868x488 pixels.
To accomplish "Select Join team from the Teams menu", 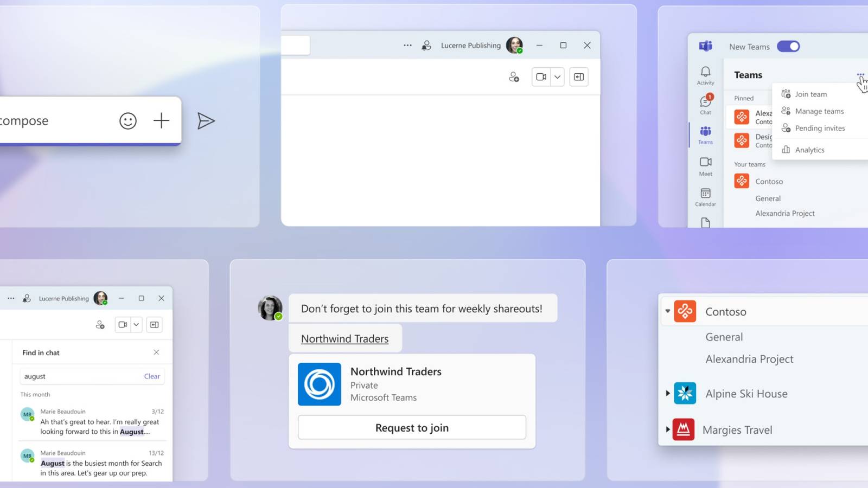I will pyautogui.click(x=810, y=94).
